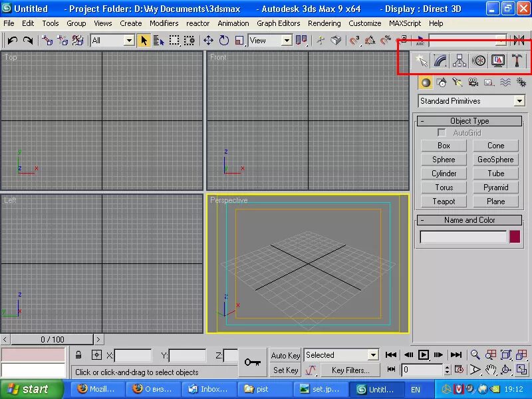532x399 pixels.
Task: Undo the last action
Action: pyautogui.click(x=13, y=41)
